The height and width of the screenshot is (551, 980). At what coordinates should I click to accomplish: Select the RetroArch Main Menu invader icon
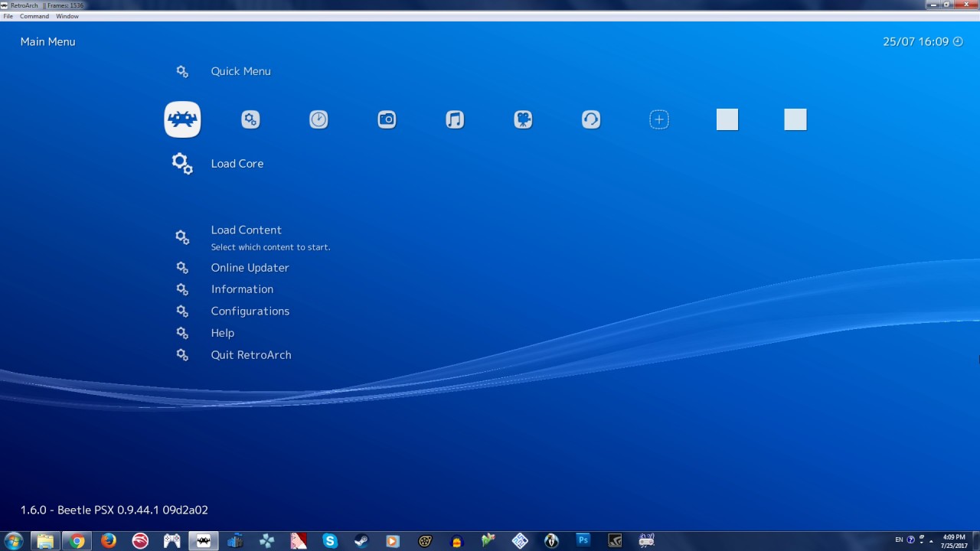click(182, 119)
